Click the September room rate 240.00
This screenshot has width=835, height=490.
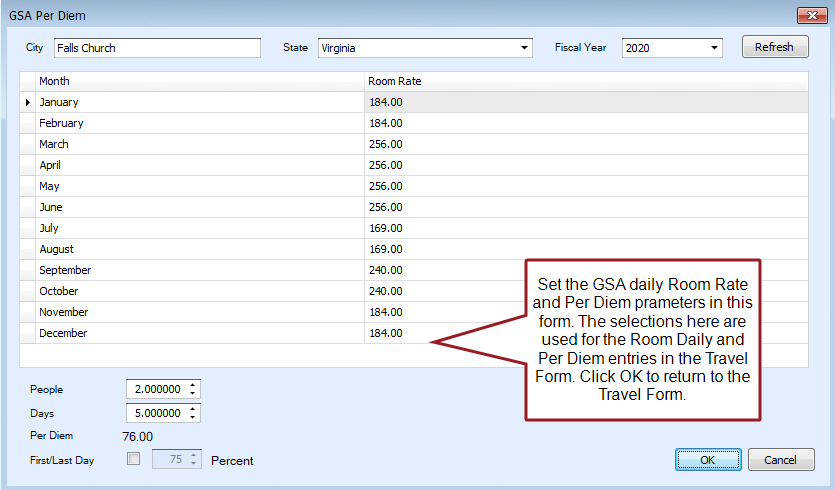(386, 270)
